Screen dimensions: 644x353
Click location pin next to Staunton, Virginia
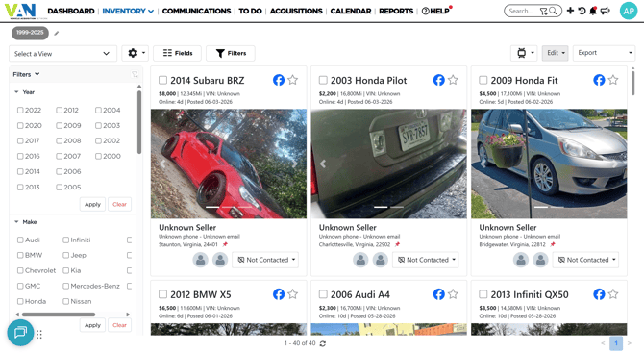[x=225, y=244]
